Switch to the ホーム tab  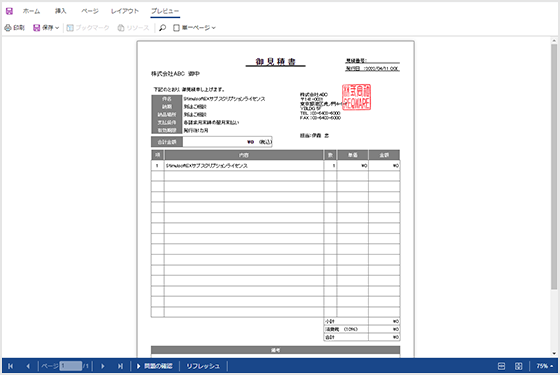31,11
